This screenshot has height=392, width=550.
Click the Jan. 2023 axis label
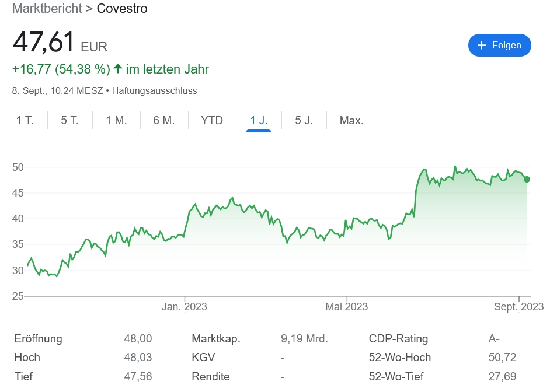tap(185, 306)
